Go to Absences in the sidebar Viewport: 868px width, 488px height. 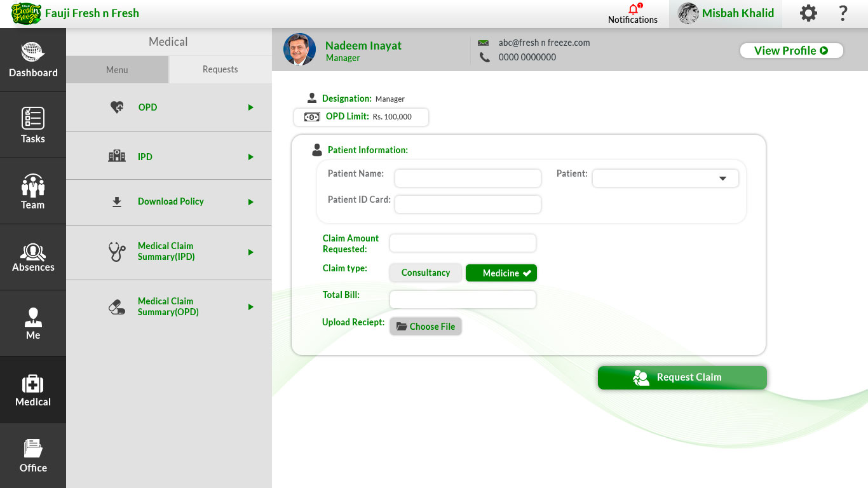coord(33,257)
